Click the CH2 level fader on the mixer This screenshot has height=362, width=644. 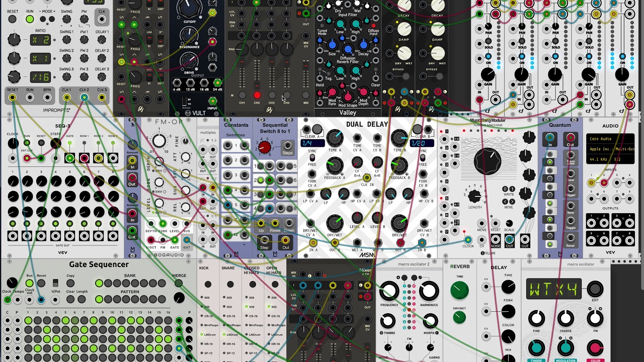point(257,75)
